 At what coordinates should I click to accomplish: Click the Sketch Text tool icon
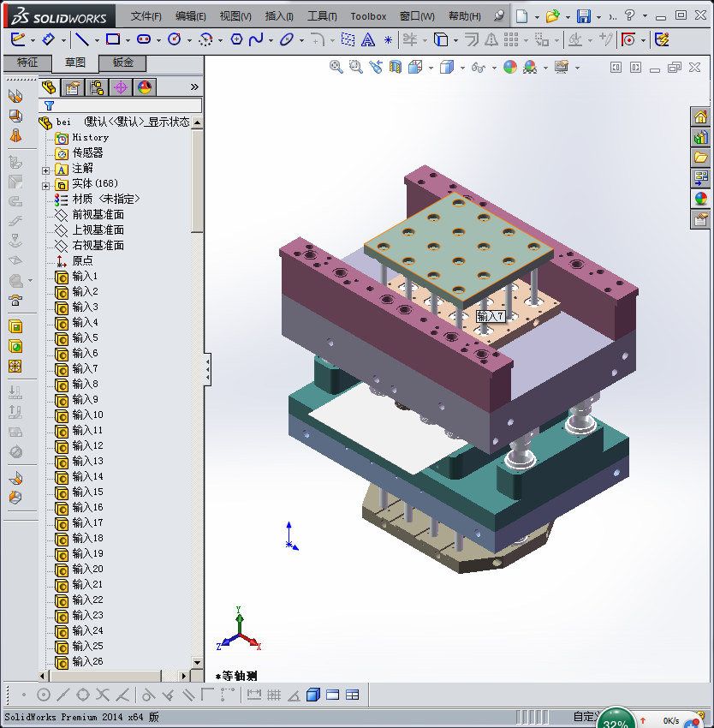(x=368, y=39)
